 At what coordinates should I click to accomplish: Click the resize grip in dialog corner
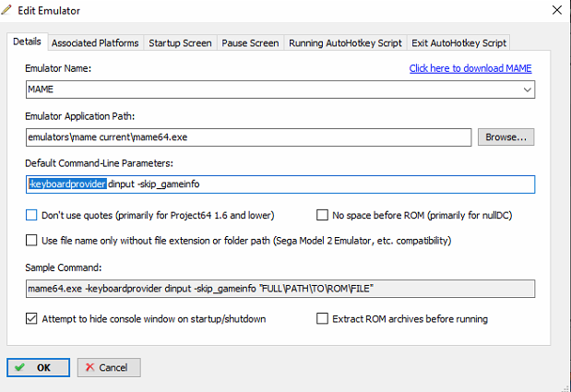pyautogui.click(x=566, y=388)
